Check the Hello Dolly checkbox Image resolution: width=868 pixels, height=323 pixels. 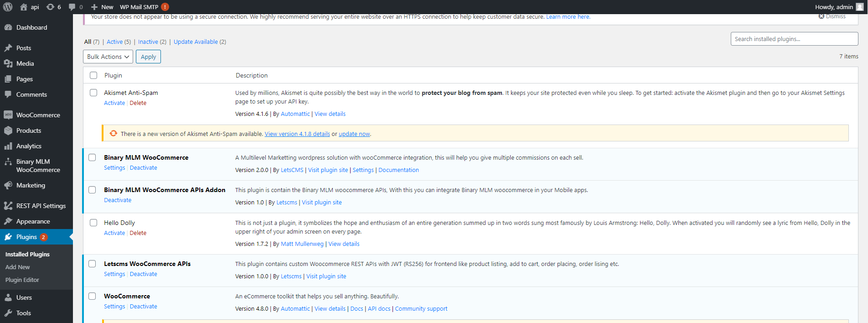[93, 223]
